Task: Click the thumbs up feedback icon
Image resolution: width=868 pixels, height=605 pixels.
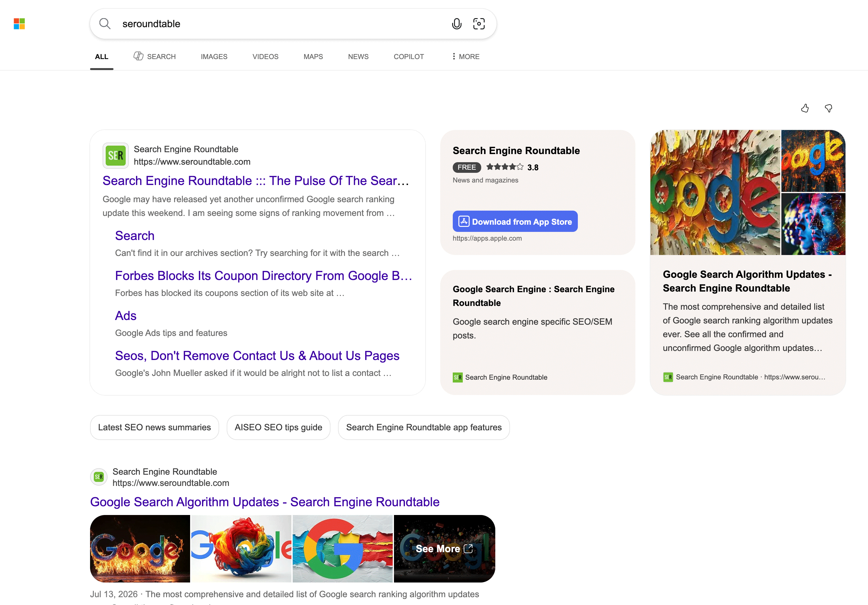Action: click(x=805, y=108)
